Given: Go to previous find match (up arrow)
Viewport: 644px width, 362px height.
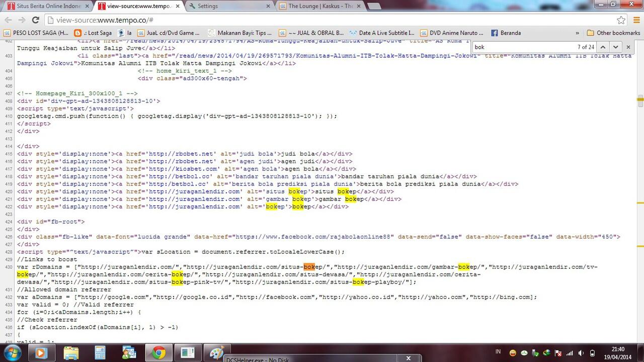Looking at the screenshot, I should [x=603, y=47].
